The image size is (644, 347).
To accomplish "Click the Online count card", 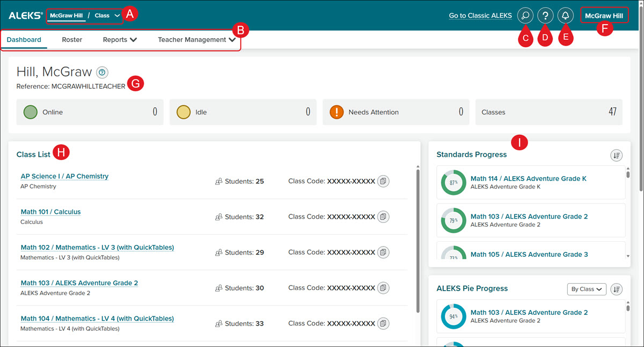I will [90, 112].
